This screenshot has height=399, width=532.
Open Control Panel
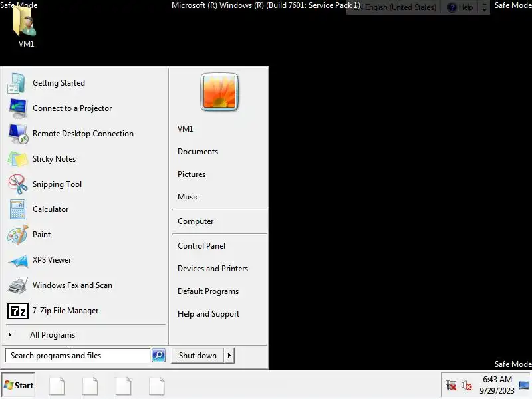[201, 246]
